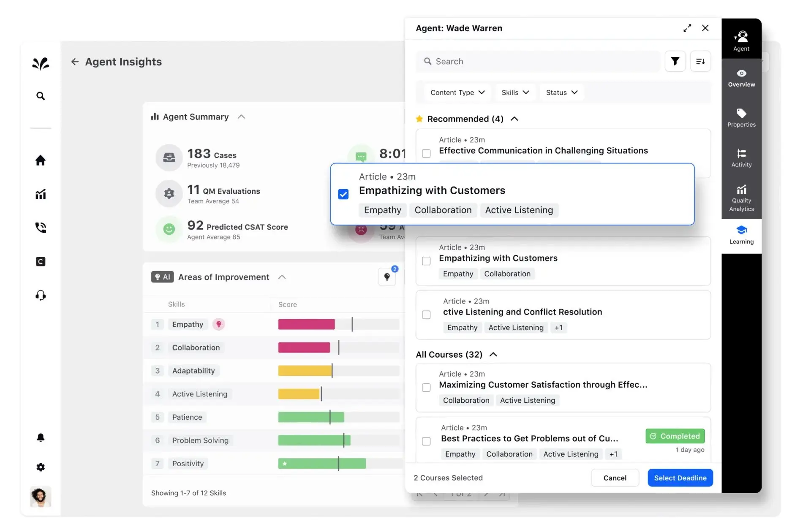Open the filter icon in the agent panel
The width and height of the screenshot is (811, 532).
[675, 61]
